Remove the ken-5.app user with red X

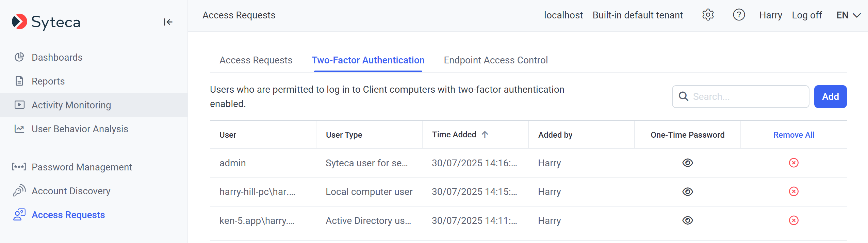click(x=793, y=221)
